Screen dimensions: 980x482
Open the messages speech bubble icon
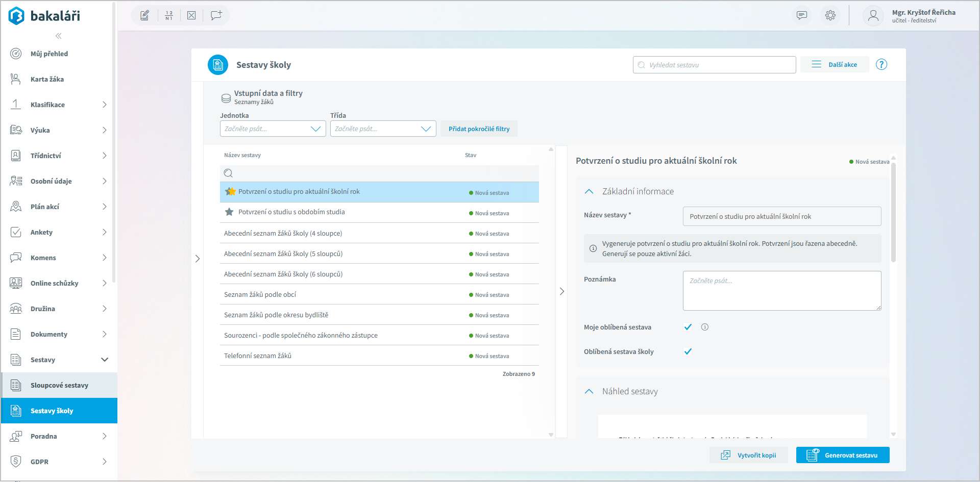tap(802, 15)
